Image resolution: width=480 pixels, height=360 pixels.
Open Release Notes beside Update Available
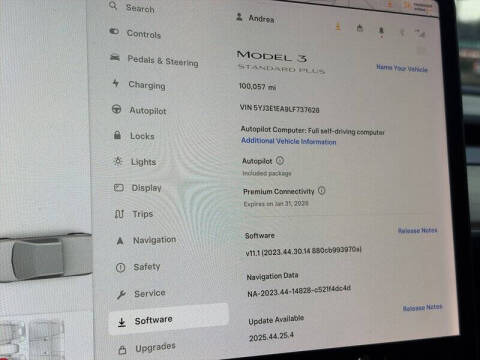click(422, 307)
